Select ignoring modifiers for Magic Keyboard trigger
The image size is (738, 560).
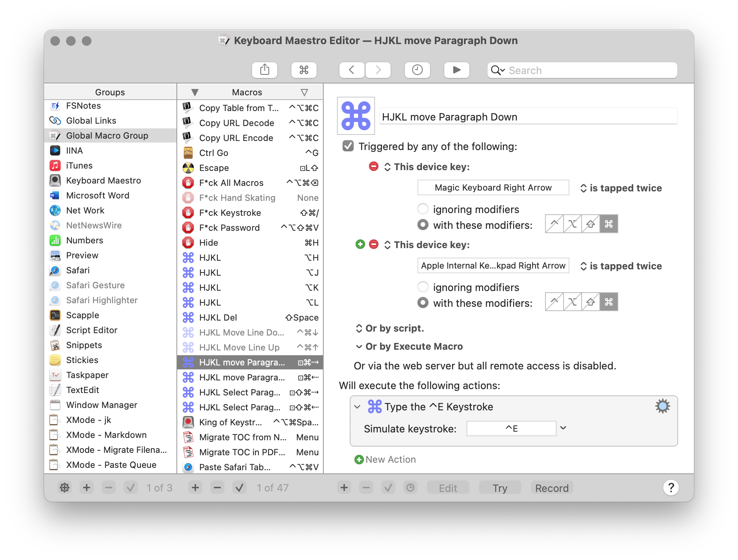[x=423, y=209]
